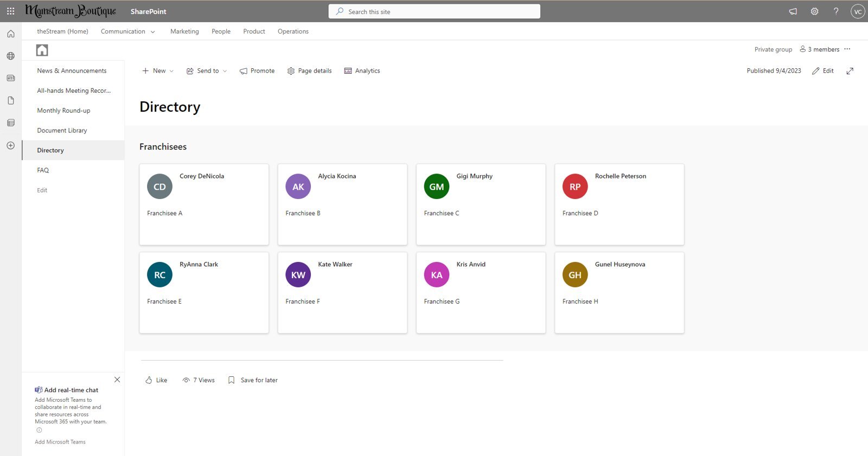This screenshot has height=456, width=868.
Task: Open the My files page icon
Action: pyautogui.click(x=10, y=100)
